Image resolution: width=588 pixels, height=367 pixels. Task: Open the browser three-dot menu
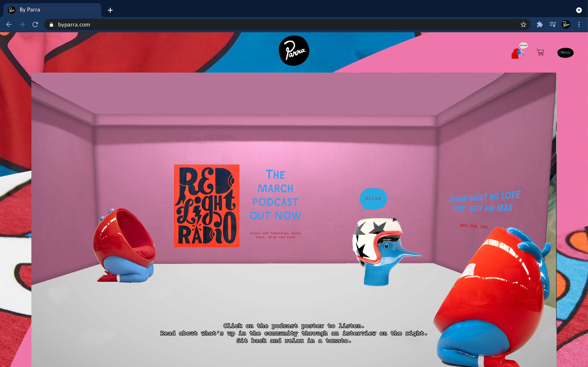(579, 24)
